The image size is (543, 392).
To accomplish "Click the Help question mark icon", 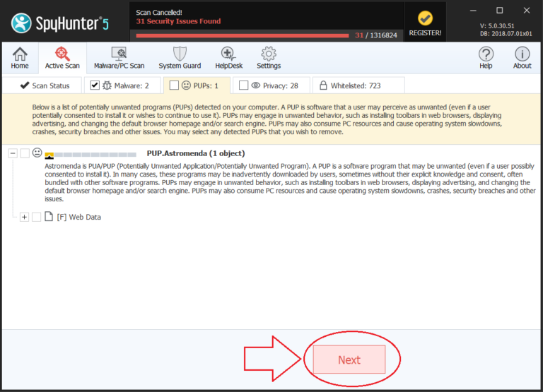I will (486, 58).
